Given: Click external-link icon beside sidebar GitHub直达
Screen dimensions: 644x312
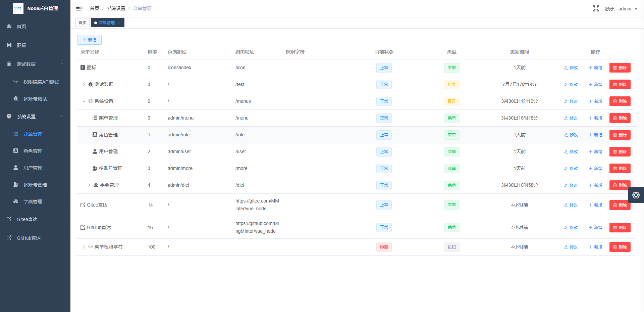Looking at the screenshot, I should click(9, 238).
